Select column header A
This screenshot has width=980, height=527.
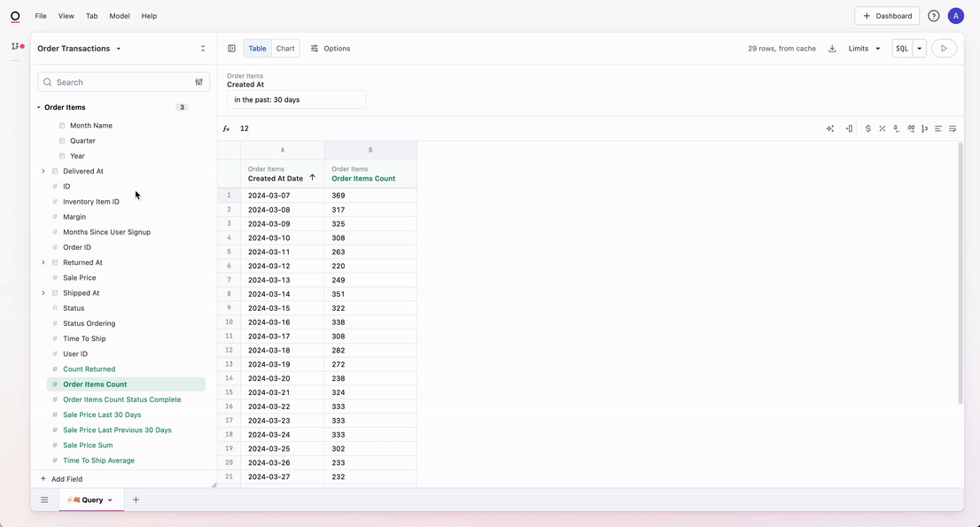click(283, 150)
